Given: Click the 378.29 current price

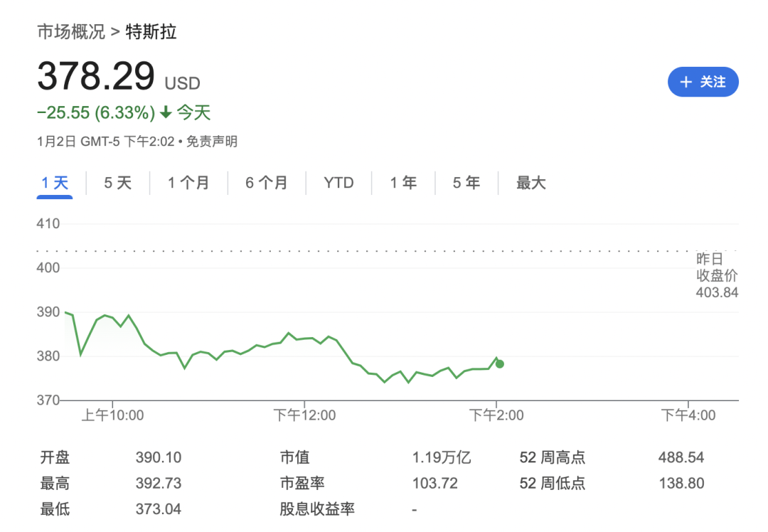Looking at the screenshot, I should coord(96,75).
